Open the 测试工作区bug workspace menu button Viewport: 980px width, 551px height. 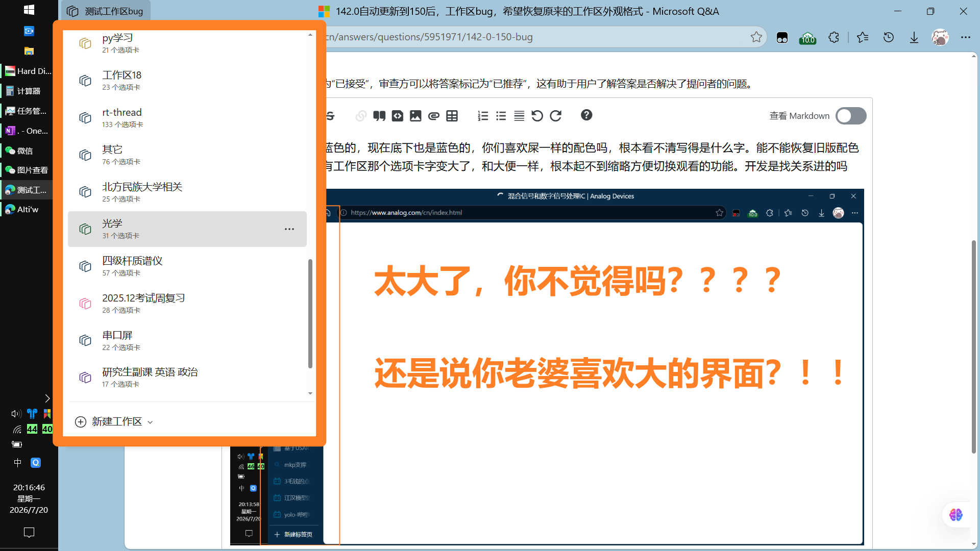click(x=106, y=11)
